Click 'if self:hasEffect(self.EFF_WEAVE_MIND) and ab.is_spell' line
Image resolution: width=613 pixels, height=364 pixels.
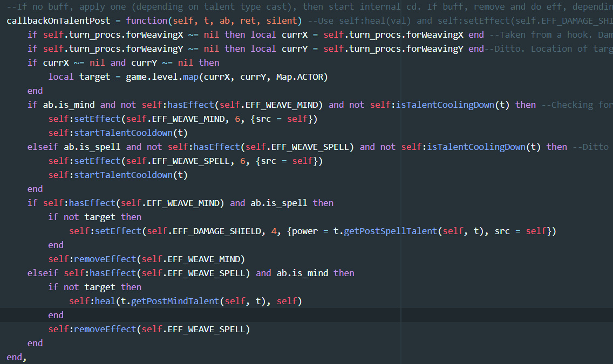pyautogui.click(x=180, y=203)
